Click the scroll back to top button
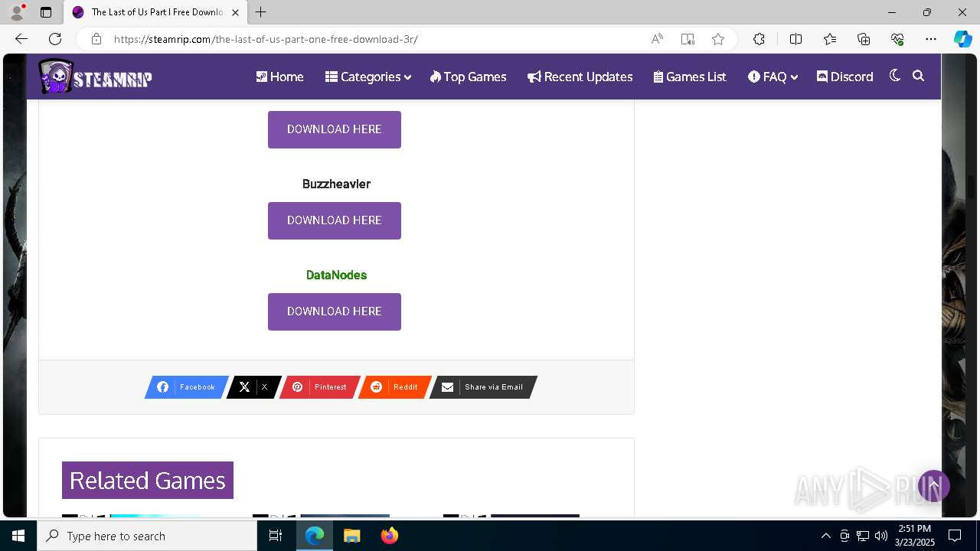 934,486
